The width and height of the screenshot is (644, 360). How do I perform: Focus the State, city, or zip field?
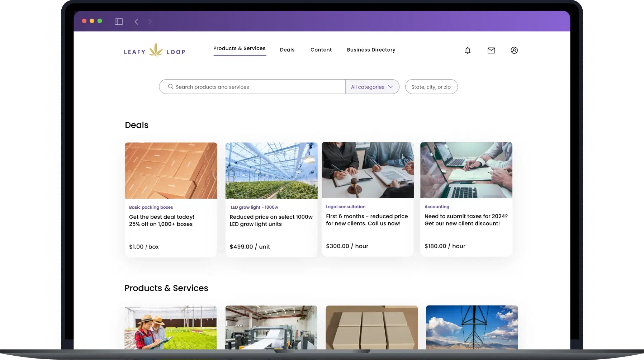431,87
